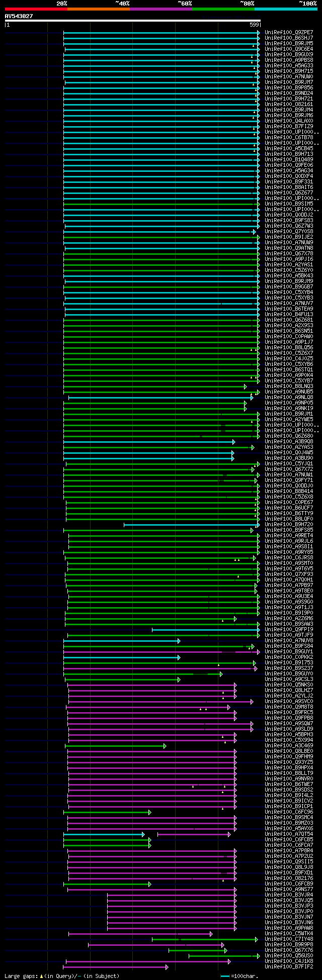Open hit UniRef100_Q9C6E4
The image size is (322, 980).
288,49
